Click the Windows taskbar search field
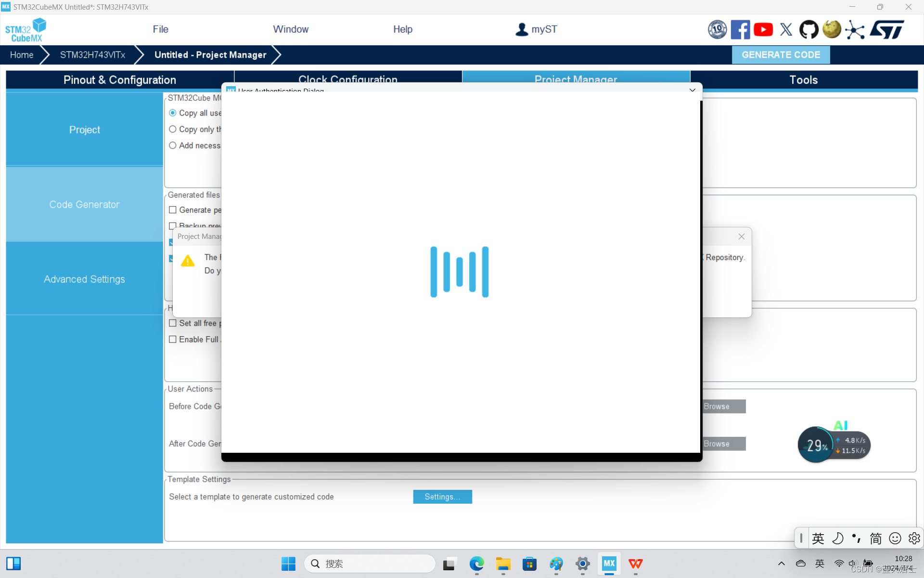 (x=370, y=564)
